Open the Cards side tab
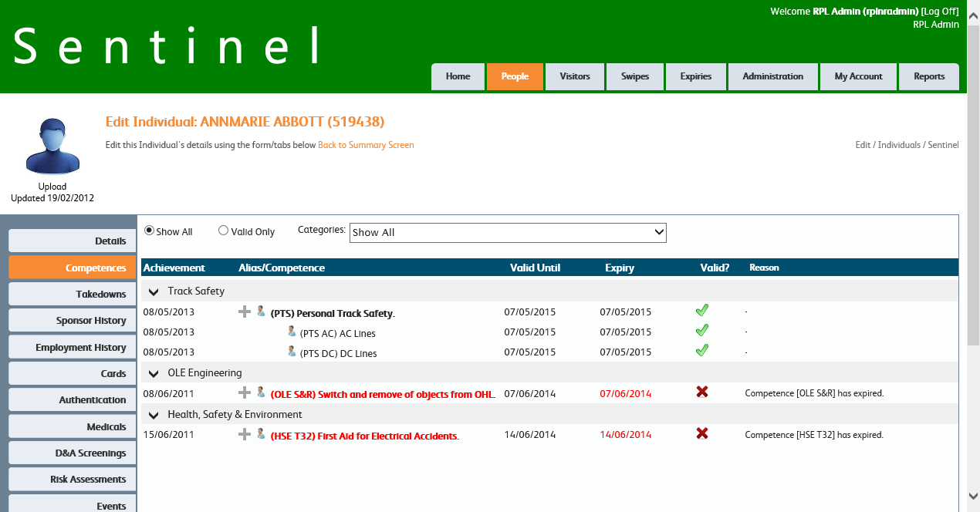Image resolution: width=980 pixels, height=512 pixels. [73, 373]
